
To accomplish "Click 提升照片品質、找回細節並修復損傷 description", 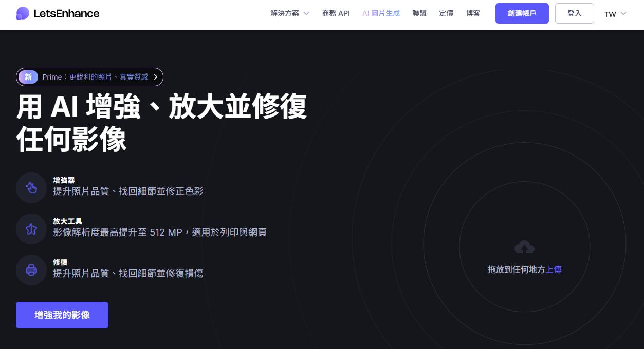I will (x=128, y=274).
